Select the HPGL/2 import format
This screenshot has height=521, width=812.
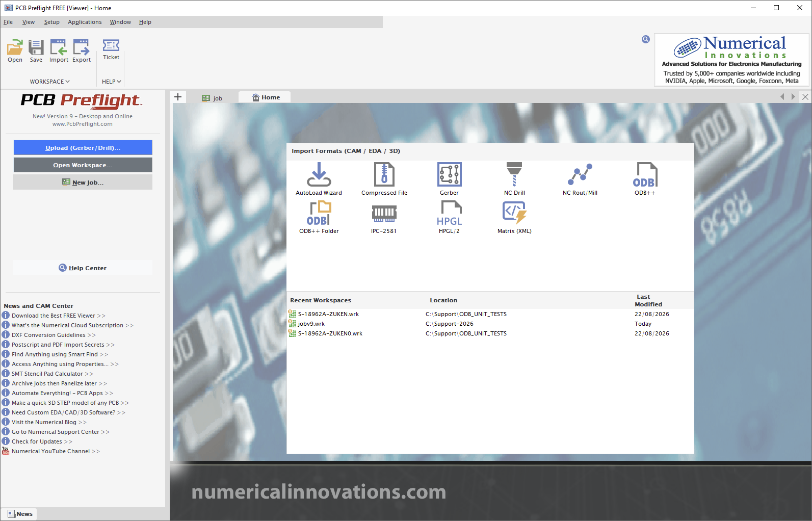pyautogui.click(x=449, y=217)
